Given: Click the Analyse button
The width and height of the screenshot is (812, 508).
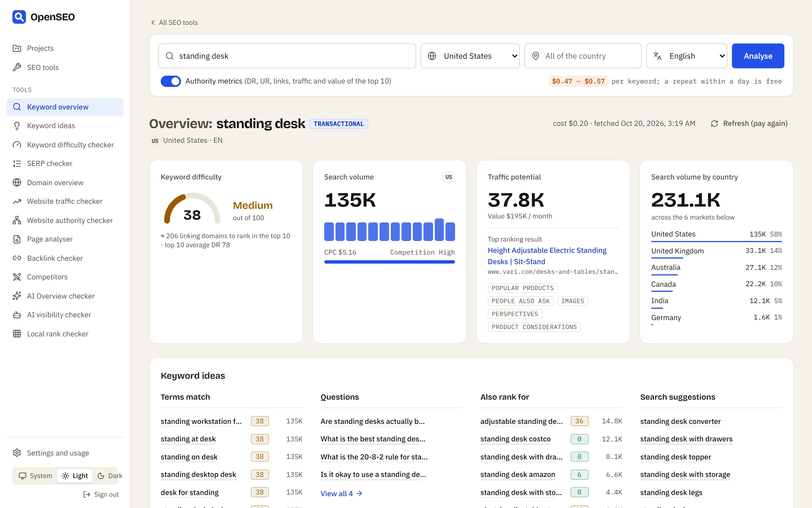Looking at the screenshot, I should [x=758, y=56].
